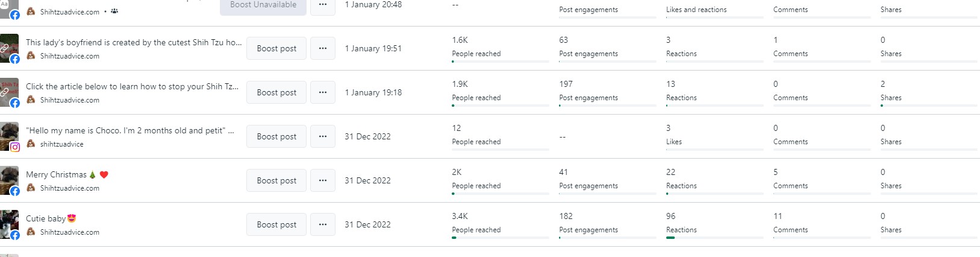Boost the Merry Christmas post
Image resolution: width=980 pixels, height=257 pixels.
pos(276,180)
